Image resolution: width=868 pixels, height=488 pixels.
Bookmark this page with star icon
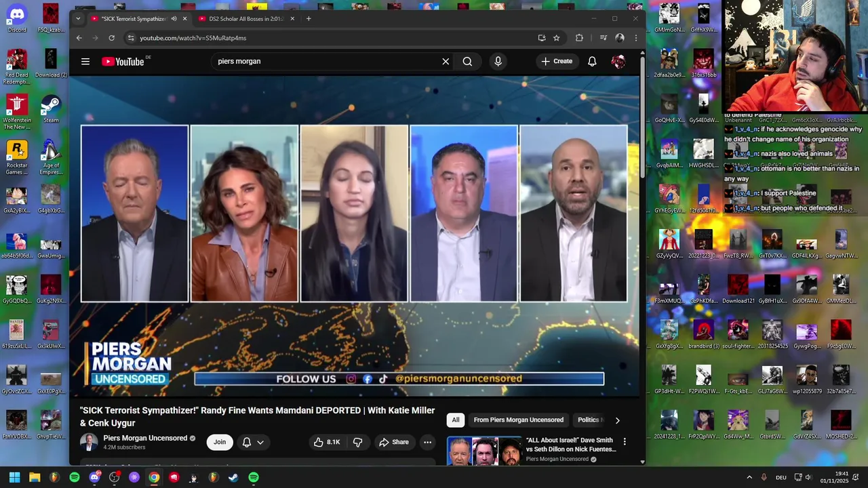click(557, 38)
